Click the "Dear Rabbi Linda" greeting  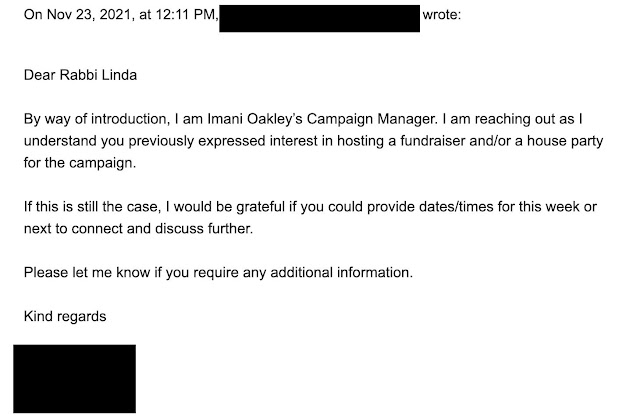80,75
